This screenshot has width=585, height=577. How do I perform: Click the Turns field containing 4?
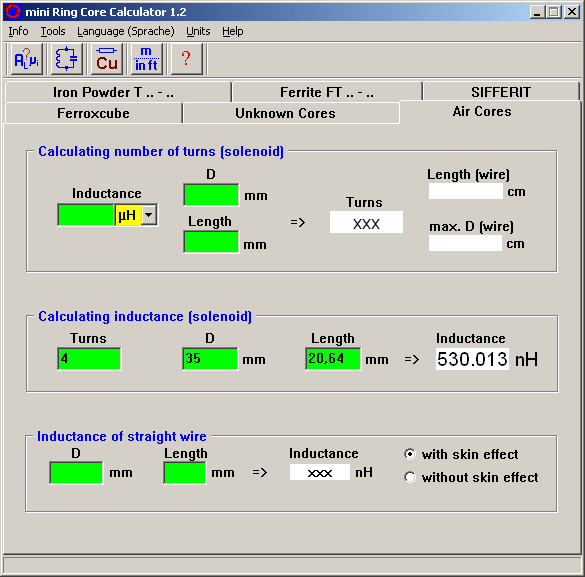tap(89, 358)
